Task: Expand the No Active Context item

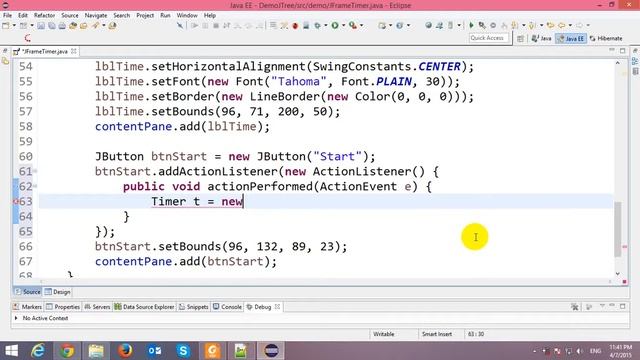Action: (16, 318)
